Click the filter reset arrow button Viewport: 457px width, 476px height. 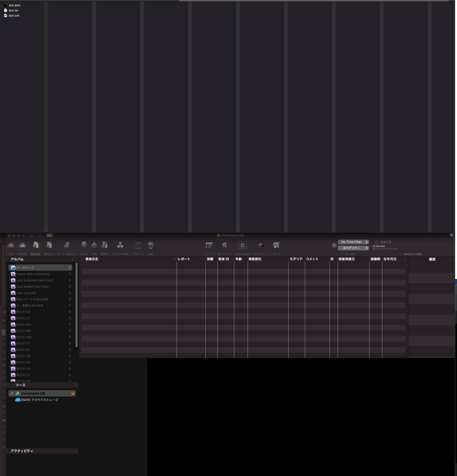pyautogui.click(x=334, y=245)
